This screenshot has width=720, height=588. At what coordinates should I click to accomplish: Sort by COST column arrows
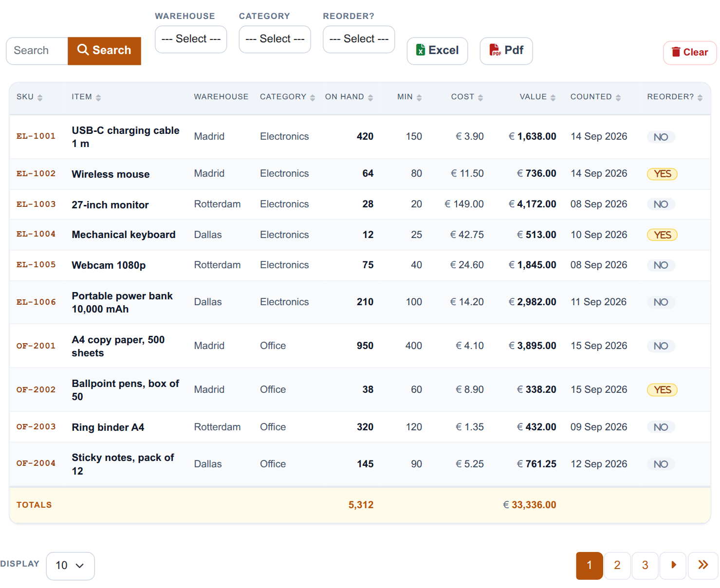tap(480, 97)
